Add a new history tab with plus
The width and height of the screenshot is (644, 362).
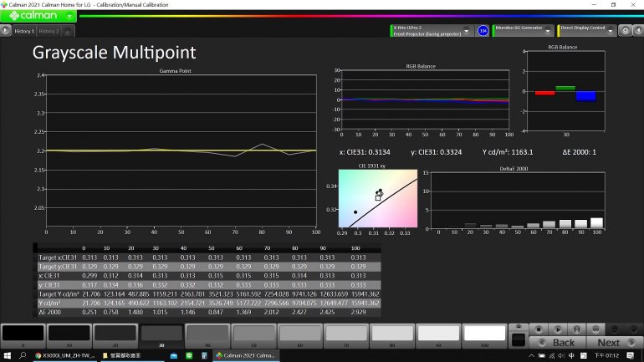(x=68, y=31)
